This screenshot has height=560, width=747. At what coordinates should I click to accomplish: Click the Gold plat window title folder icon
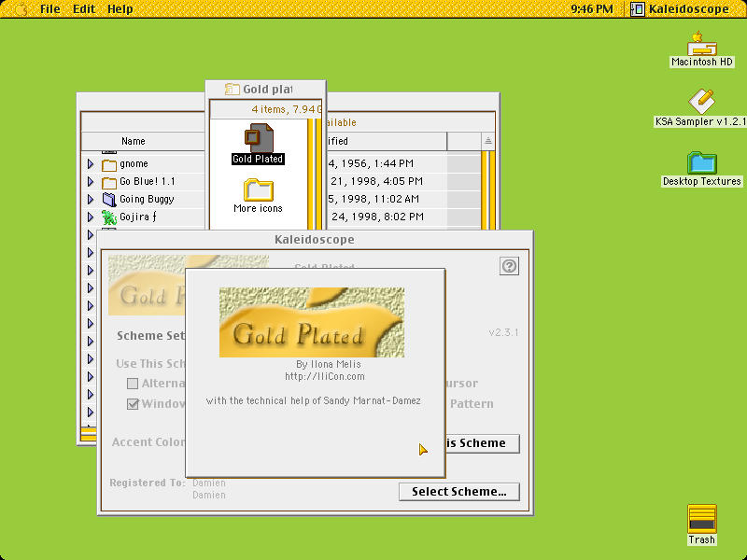pos(232,89)
